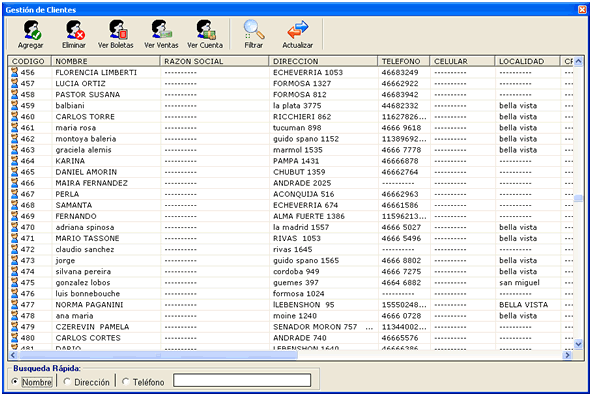
Task: Select client icon for row 473
Action: tap(14, 260)
